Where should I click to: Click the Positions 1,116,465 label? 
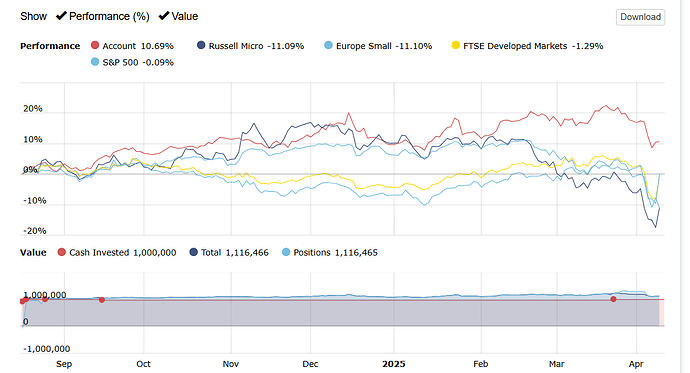point(336,252)
